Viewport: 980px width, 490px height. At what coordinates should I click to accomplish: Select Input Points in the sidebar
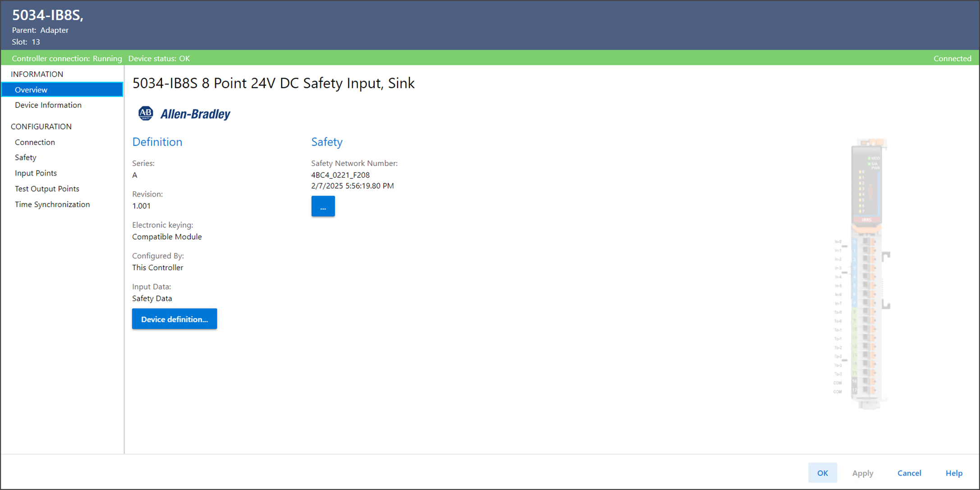coord(36,173)
